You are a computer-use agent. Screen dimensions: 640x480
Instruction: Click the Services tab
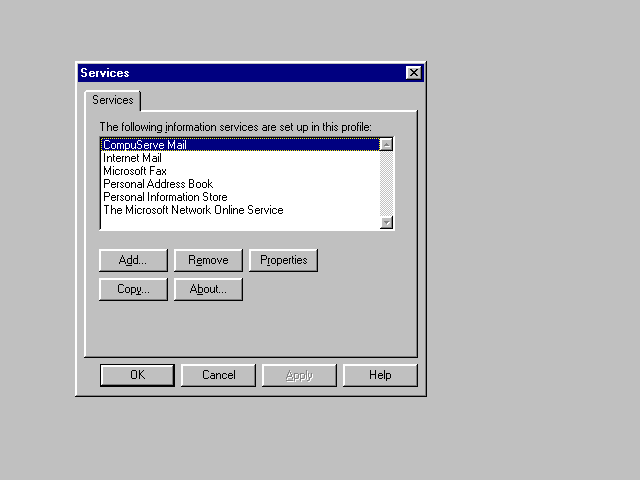pyautogui.click(x=112, y=100)
